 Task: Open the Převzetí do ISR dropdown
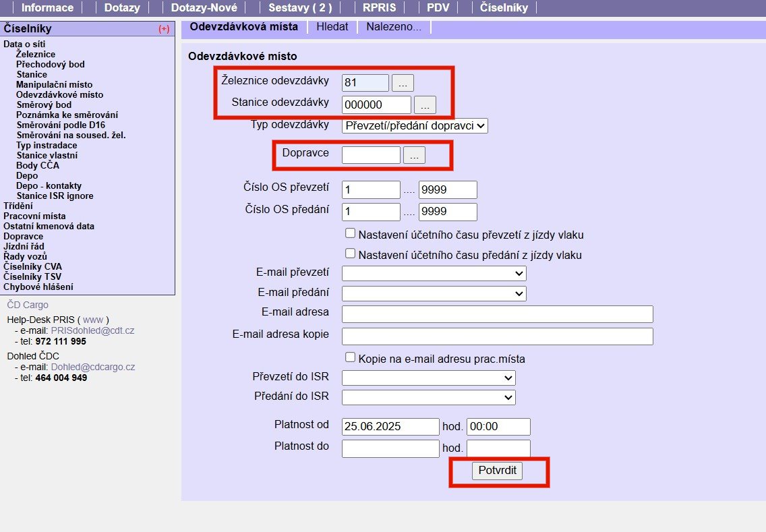pyautogui.click(x=428, y=378)
